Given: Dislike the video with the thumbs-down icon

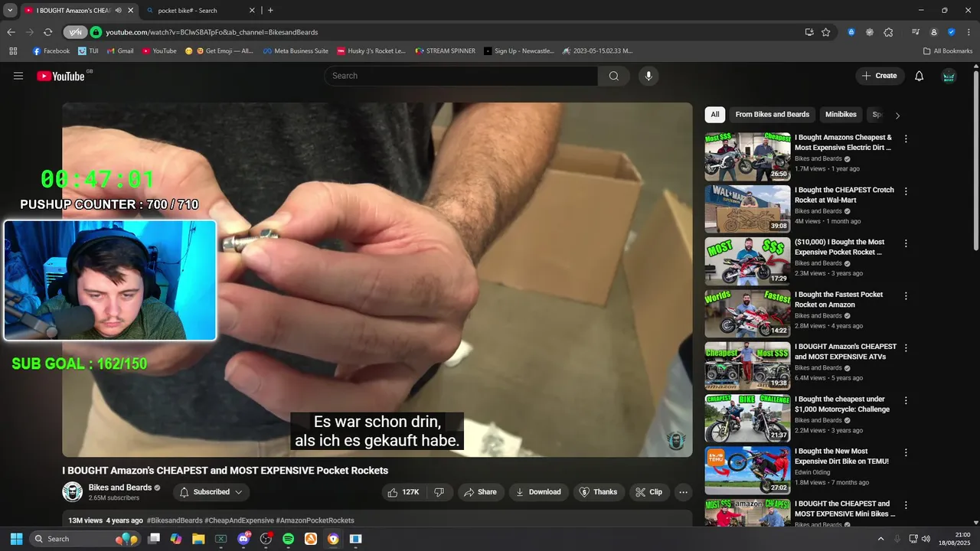Looking at the screenshot, I should click(x=439, y=492).
